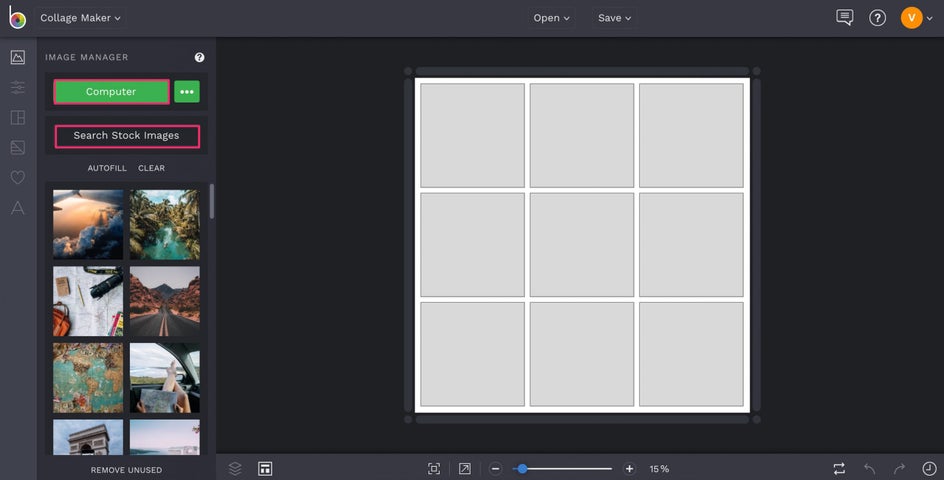Select the desert road thumbnail
The image size is (944, 480).
click(x=165, y=301)
